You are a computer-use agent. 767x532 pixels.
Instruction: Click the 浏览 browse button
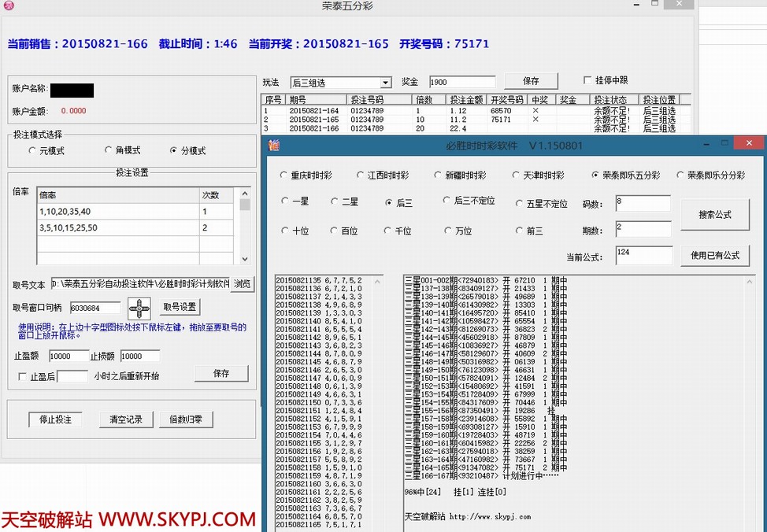point(243,284)
